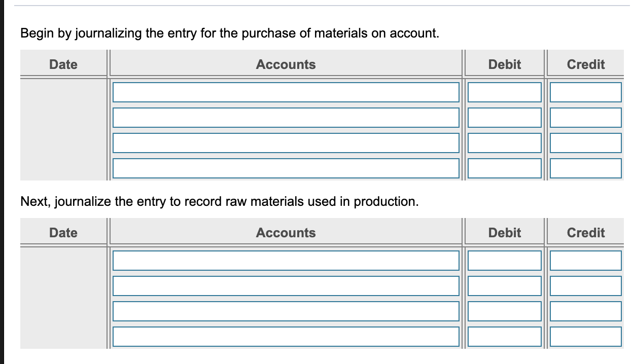The height and width of the screenshot is (364, 633).
Task: Click the third Accounts field in purchase-of-materials table
Action: pyautogui.click(x=286, y=142)
